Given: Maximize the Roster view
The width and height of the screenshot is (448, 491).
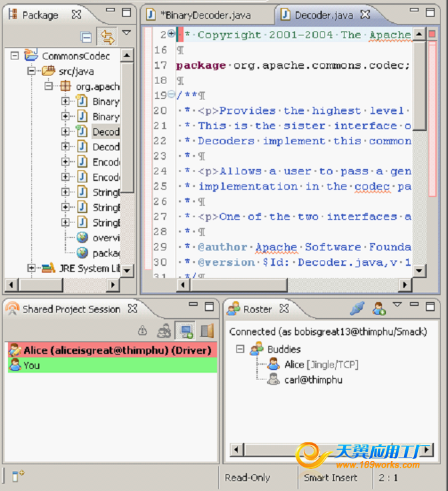Looking at the screenshot, I should (430, 306).
